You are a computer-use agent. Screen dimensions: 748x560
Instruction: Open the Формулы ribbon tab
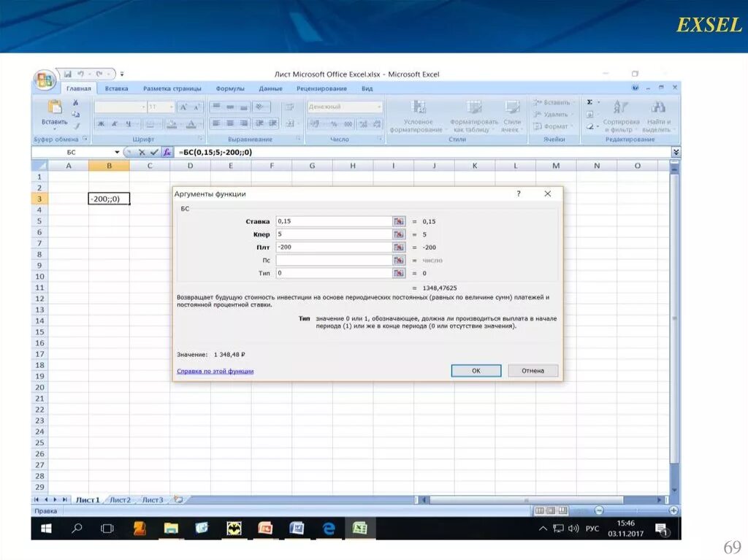point(230,88)
